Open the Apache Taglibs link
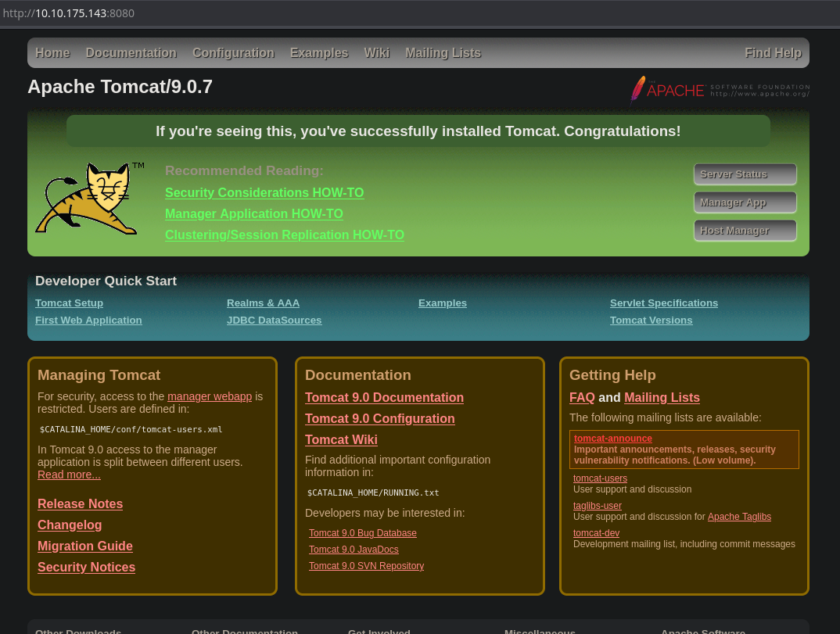The image size is (840, 634). [739, 517]
